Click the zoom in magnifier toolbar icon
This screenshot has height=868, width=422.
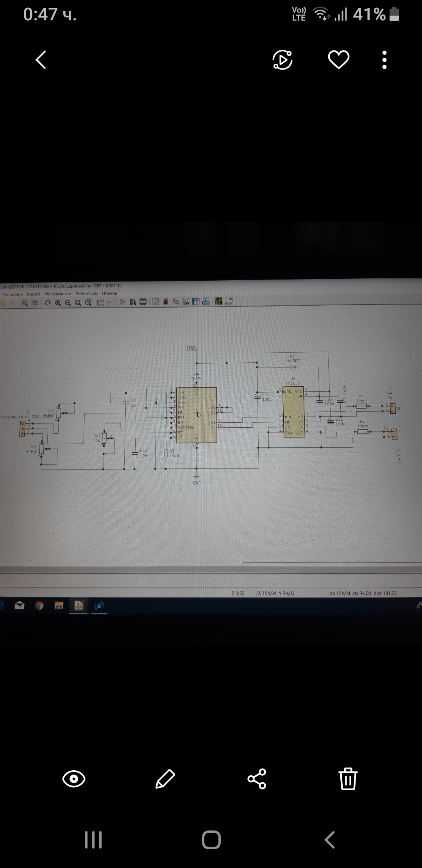click(x=58, y=303)
